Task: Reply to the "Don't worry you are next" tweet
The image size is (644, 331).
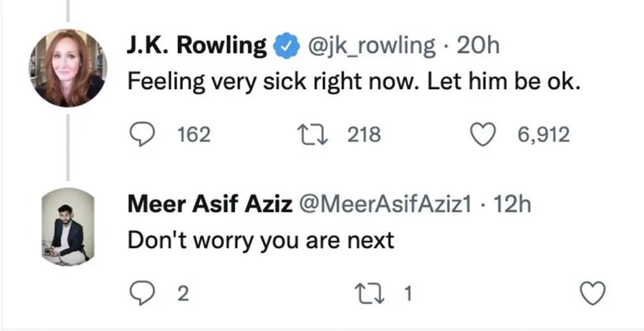Action: [x=141, y=294]
